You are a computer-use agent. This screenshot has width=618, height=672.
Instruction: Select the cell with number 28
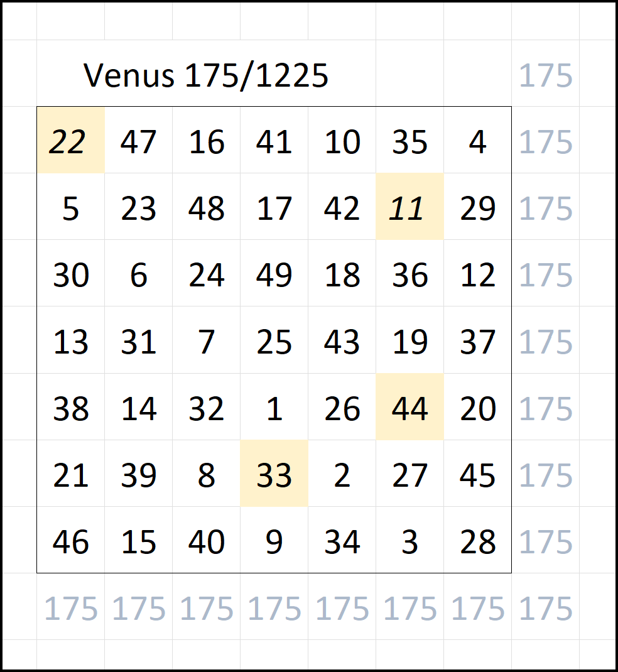(477, 541)
